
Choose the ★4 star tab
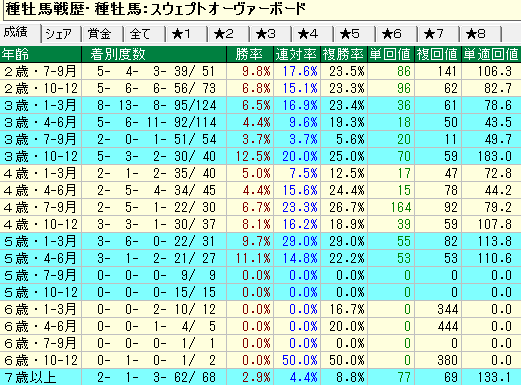(x=312, y=34)
